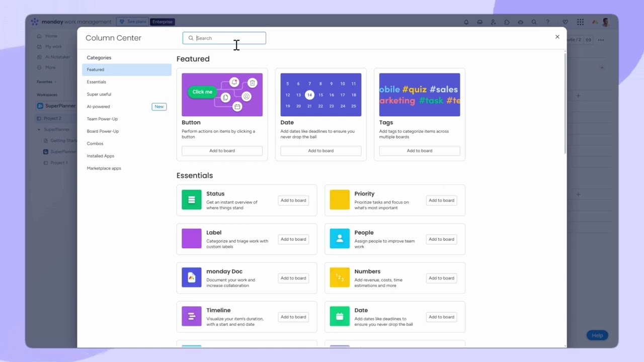Open the Help button
This screenshot has width=644, height=362.
(x=597, y=335)
